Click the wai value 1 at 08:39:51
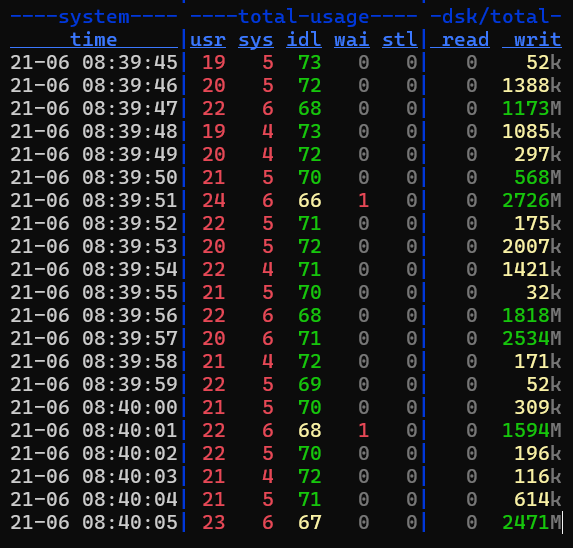 click(x=363, y=200)
